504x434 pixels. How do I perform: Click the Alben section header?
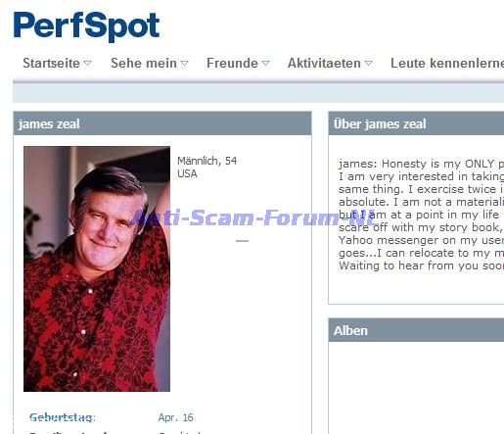[x=416, y=330]
